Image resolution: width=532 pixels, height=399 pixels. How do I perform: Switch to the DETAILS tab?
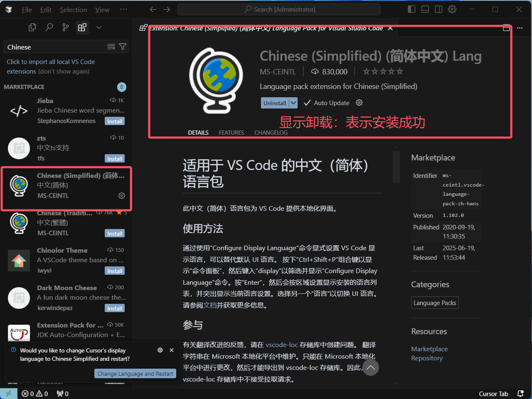pyautogui.click(x=198, y=133)
